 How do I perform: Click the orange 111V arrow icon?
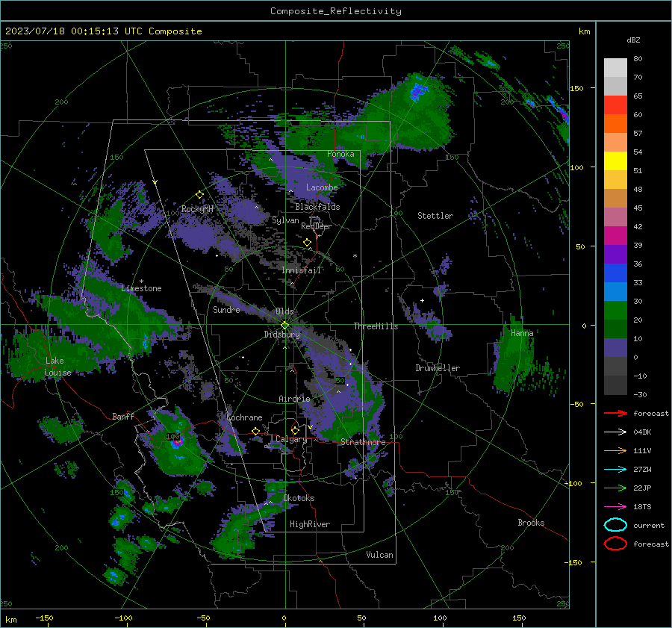[x=615, y=450]
